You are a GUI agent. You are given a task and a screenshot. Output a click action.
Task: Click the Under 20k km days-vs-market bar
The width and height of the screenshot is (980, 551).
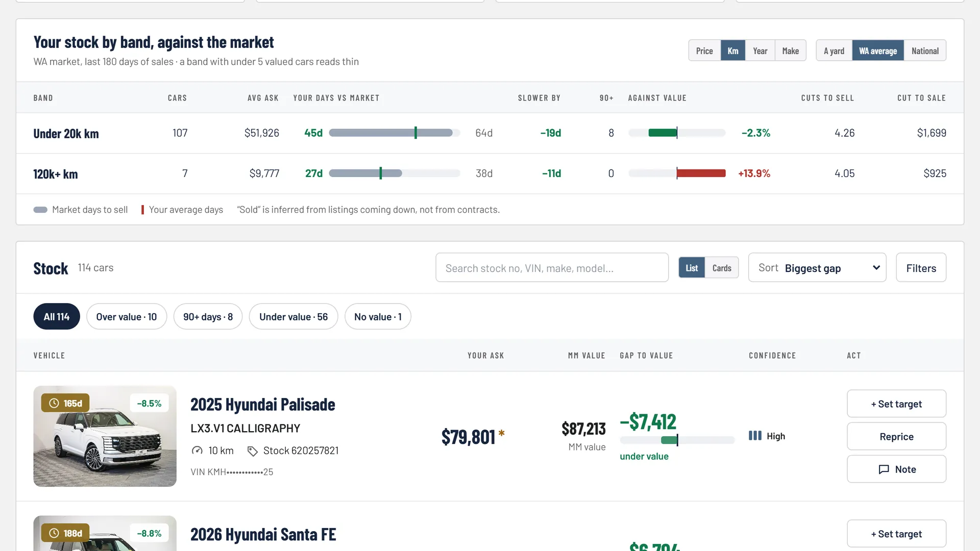395,133
